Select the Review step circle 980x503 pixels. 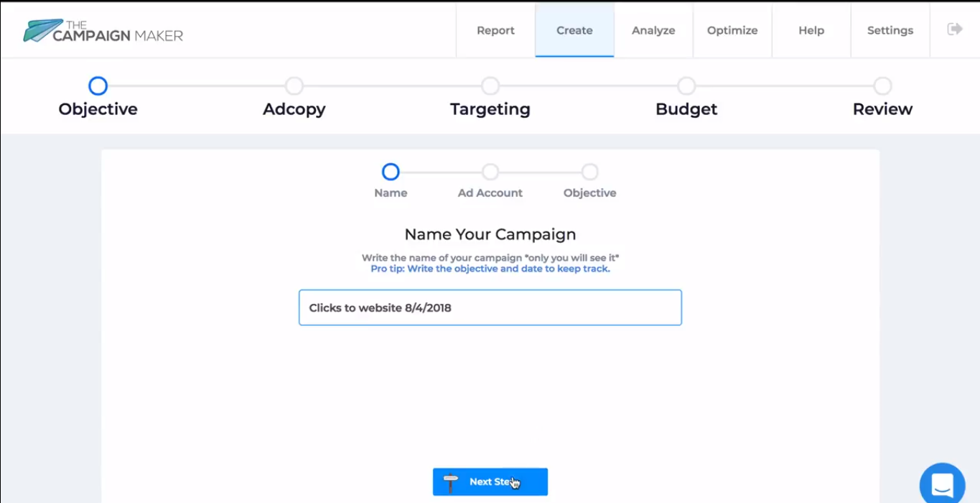[882, 86]
